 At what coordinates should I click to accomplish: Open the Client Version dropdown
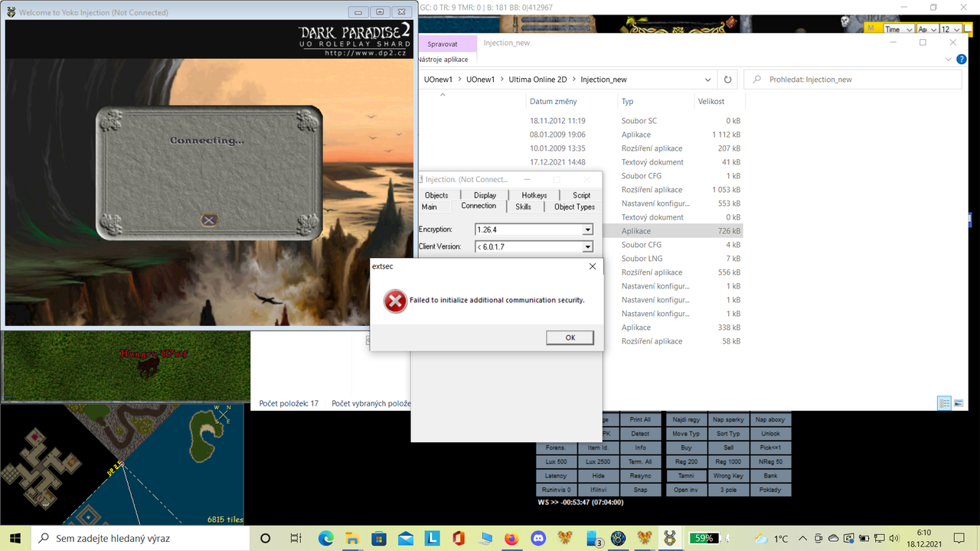click(587, 246)
